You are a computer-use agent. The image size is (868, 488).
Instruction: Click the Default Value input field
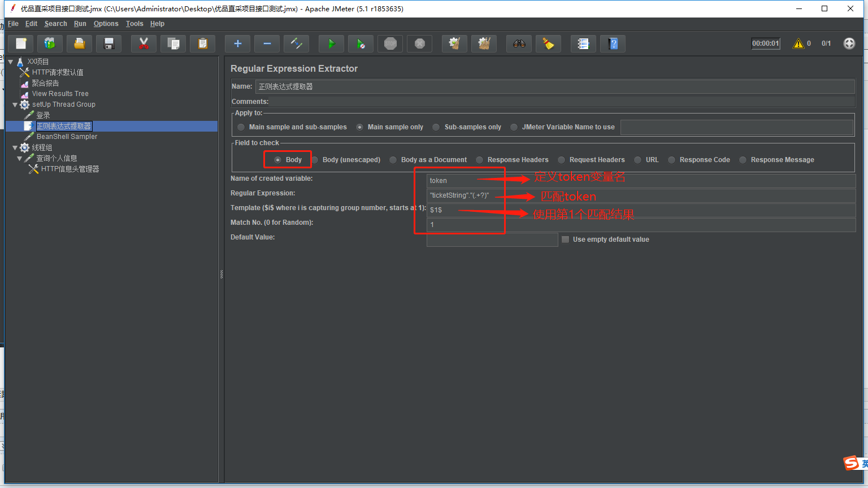[x=492, y=239]
